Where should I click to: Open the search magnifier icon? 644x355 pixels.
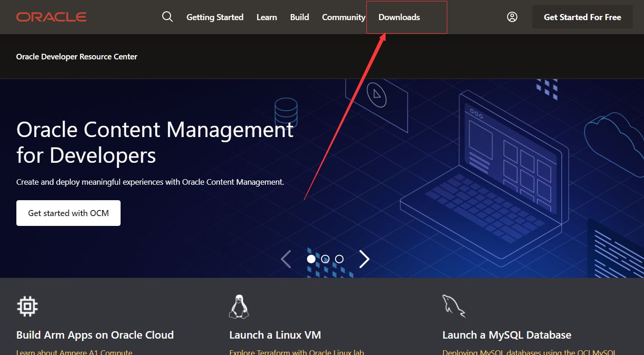pos(167,17)
